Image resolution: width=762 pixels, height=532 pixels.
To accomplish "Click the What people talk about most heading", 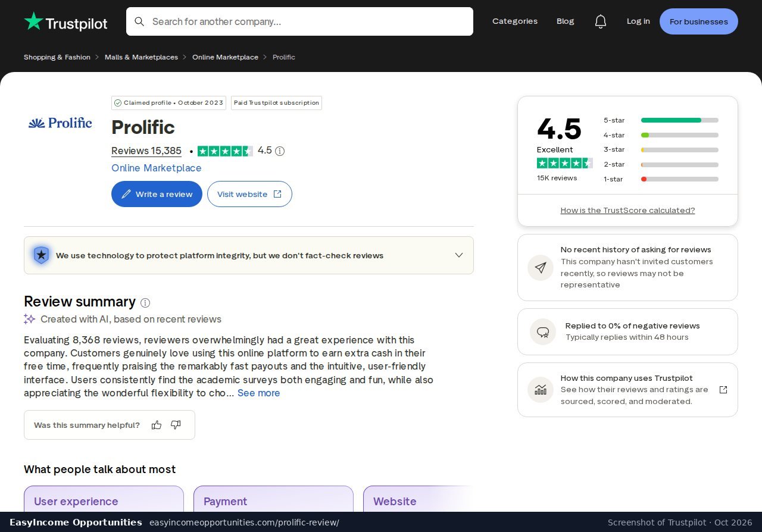I will [x=99, y=470].
